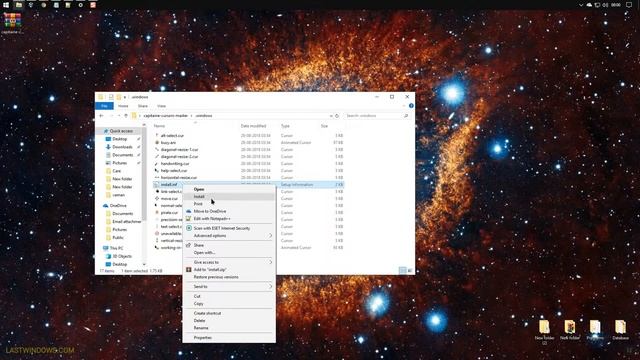This screenshot has width=640, height=360.
Task: Open 3D Objects under This PC
Action: [x=122, y=256]
